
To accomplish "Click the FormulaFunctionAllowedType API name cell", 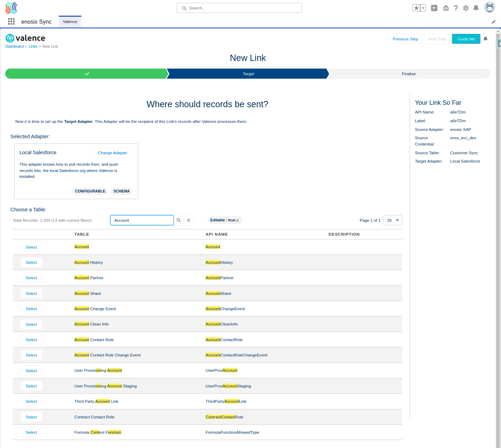I will pyautogui.click(x=232, y=432).
